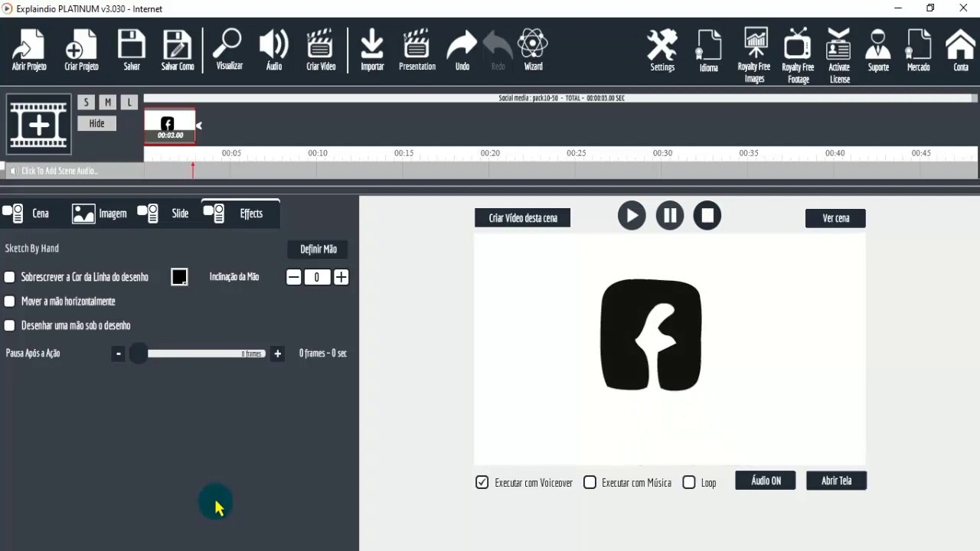Viewport: 980px width, 551px height.
Task: Switch to the Imagem tab
Action: pyautogui.click(x=100, y=214)
